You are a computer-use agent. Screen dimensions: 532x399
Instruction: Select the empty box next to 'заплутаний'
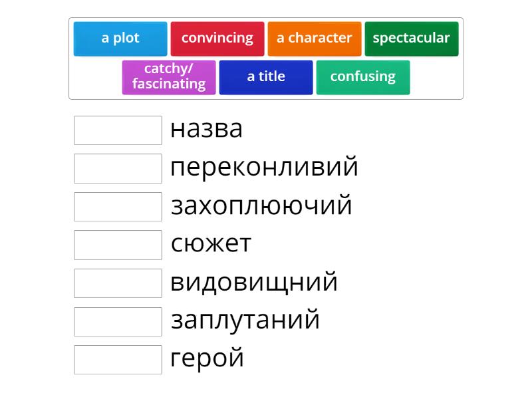(118, 321)
